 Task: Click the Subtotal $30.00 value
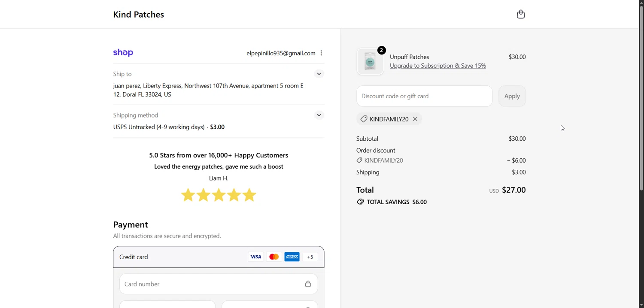[517, 139]
